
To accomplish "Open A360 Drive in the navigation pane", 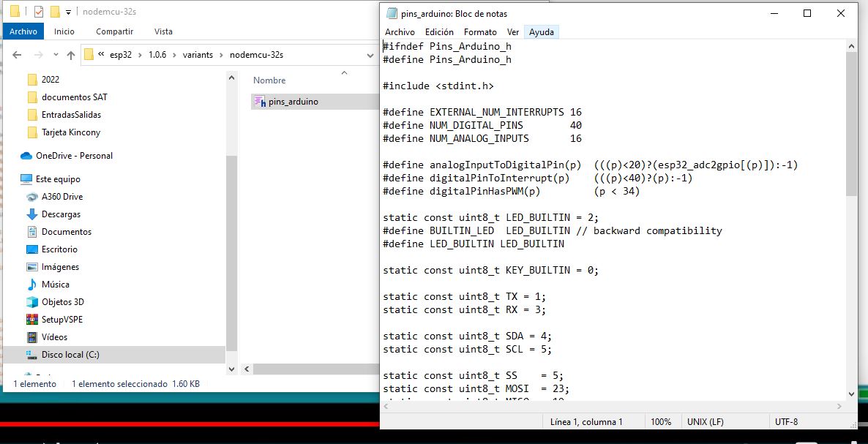I will 62,197.
